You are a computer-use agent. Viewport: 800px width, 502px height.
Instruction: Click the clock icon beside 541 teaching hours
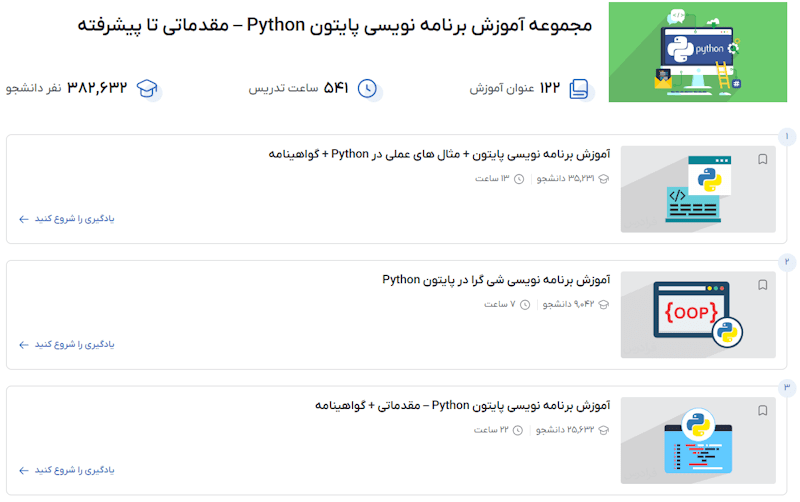tap(368, 89)
